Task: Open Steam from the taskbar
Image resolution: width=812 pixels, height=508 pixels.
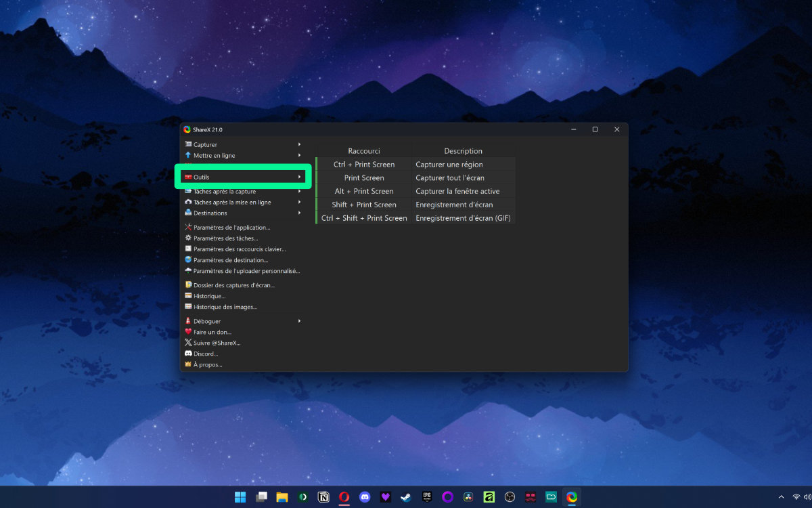Action: coord(405,497)
